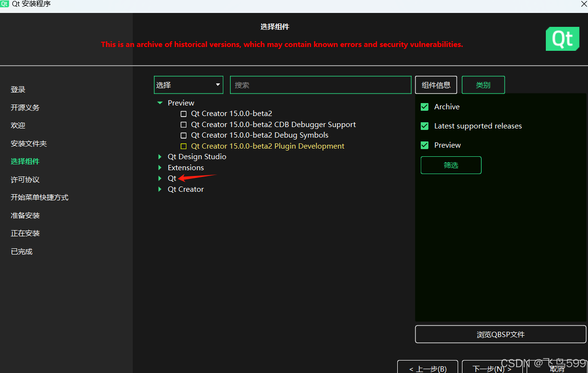Open the 组件信息 tab
Image resolution: width=588 pixels, height=373 pixels.
point(436,85)
